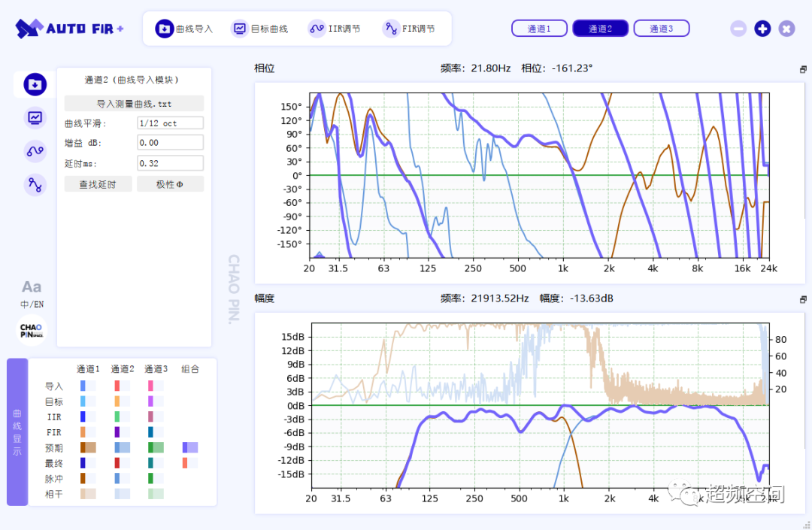Toggle 通道1 目标 curve visibility
The height and width of the screenshot is (530, 812).
(x=88, y=401)
